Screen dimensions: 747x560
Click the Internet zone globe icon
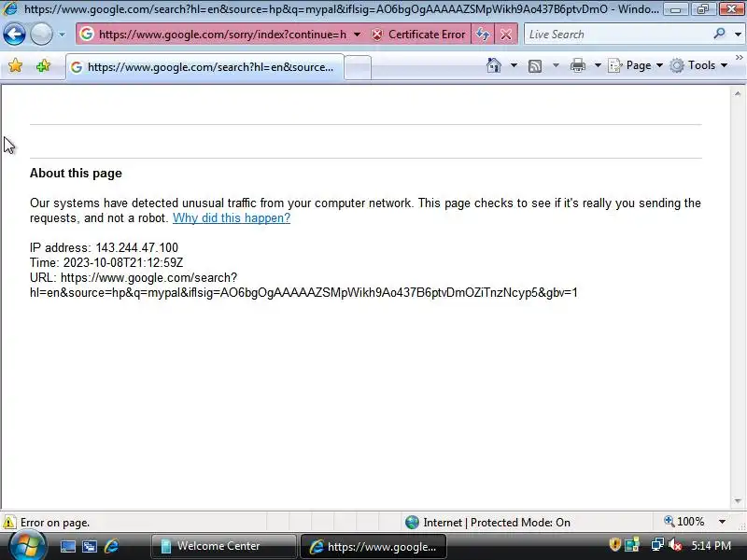coord(412,523)
